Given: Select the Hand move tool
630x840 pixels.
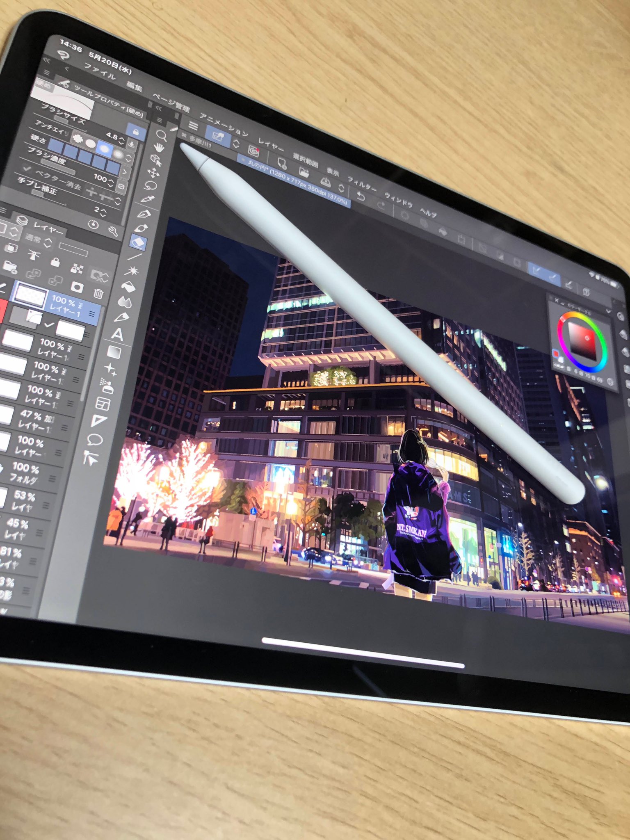Looking at the screenshot, I should tap(159, 148).
